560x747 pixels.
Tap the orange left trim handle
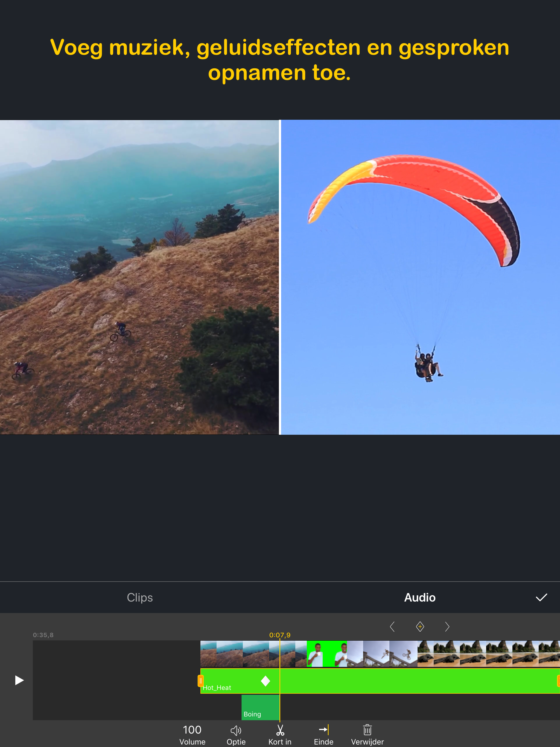tap(200, 681)
